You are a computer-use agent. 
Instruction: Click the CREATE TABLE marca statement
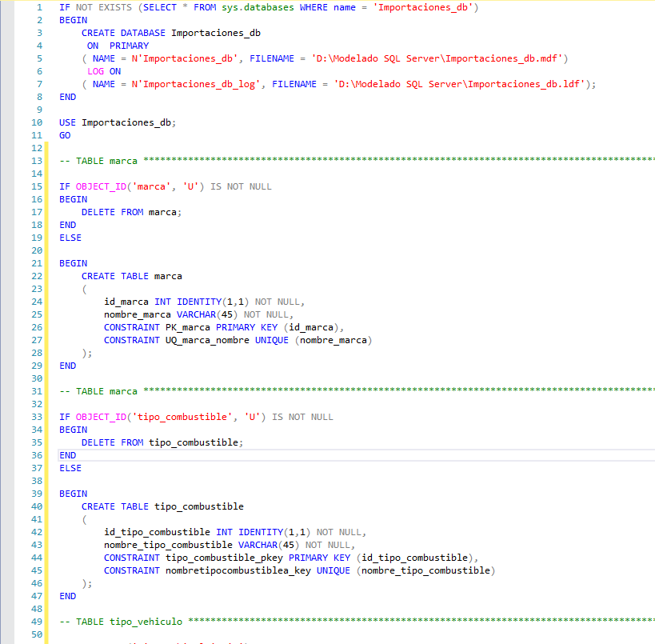131,276
